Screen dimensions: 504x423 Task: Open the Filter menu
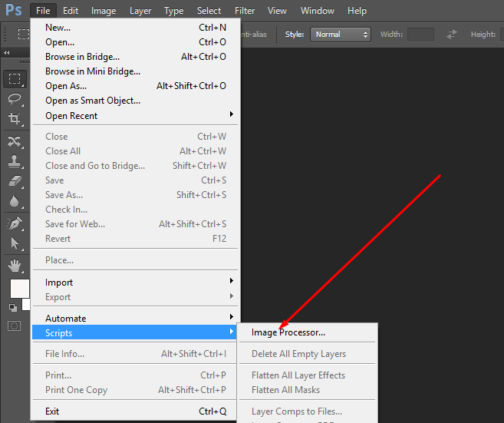245,11
